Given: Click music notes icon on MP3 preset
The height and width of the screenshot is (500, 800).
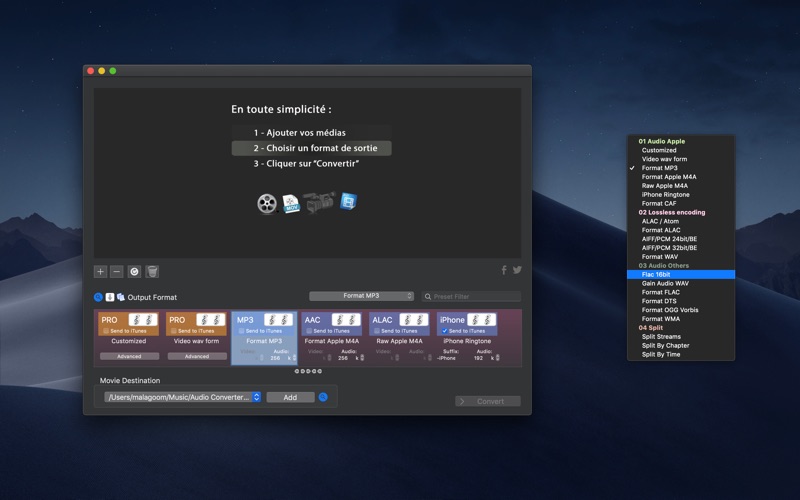Looking at the screenshot, I should (x=279, y=320).
